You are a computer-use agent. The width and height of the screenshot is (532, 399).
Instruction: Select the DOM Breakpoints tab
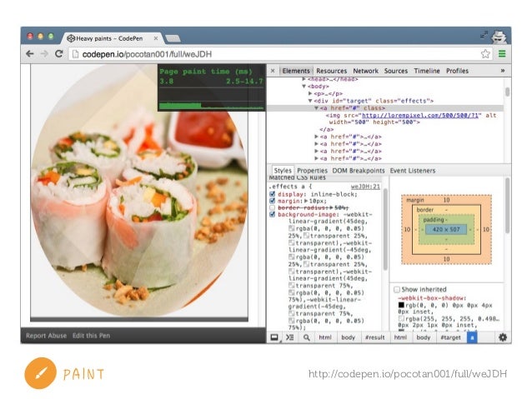tap(359, 171)
